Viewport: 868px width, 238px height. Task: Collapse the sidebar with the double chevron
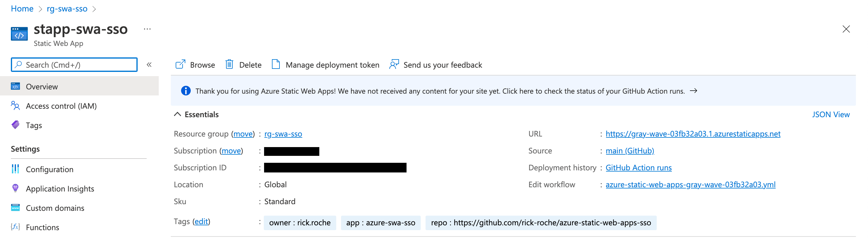(x=149, y=64)
